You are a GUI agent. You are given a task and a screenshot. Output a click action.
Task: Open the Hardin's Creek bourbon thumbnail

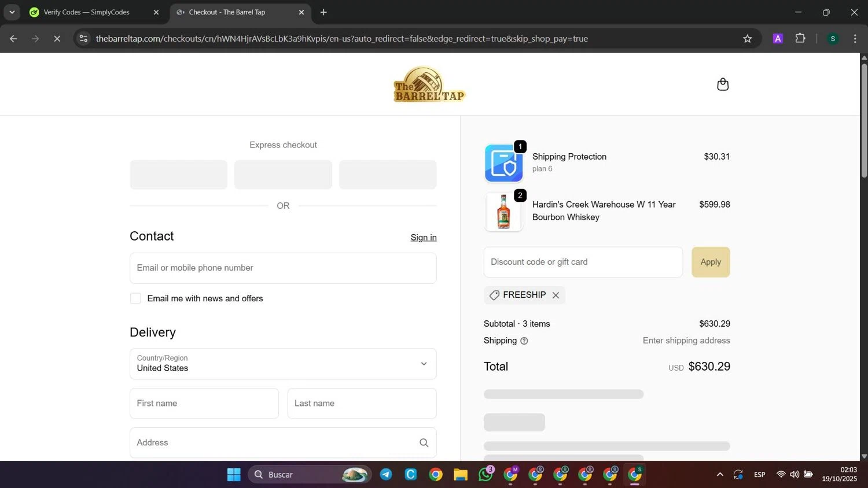click(x=503, y=212)
